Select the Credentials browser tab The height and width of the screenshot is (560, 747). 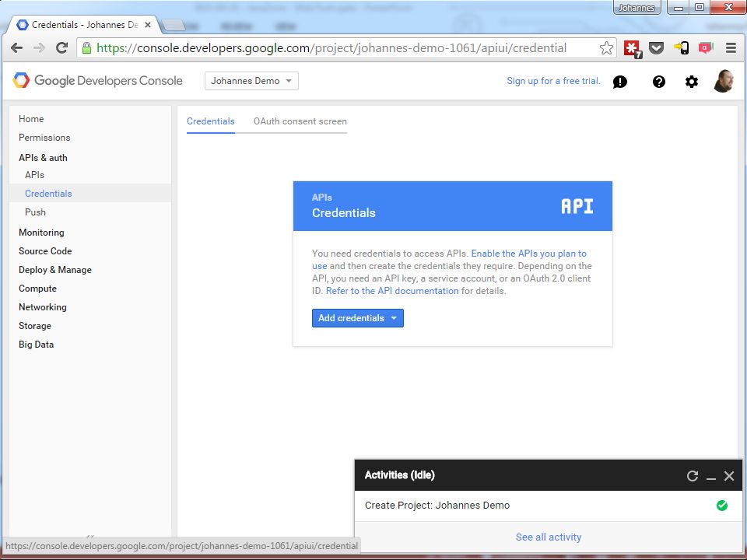tap(84, 25)
